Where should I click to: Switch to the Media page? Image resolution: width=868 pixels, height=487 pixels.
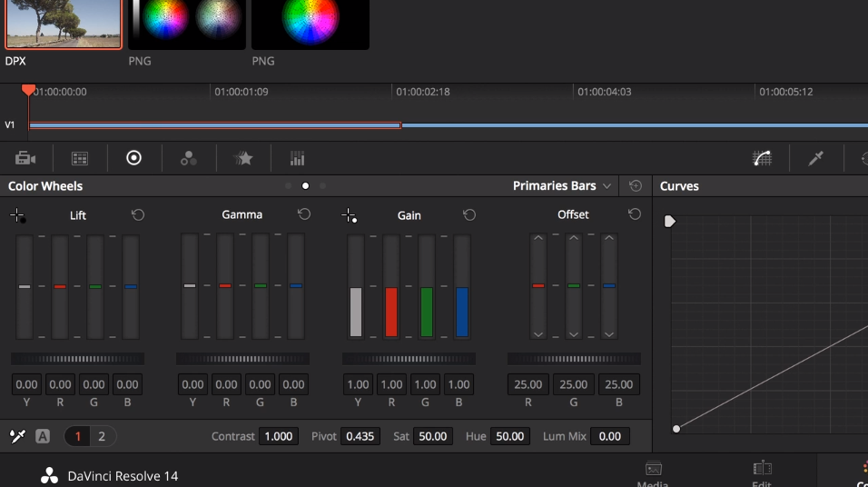[x=653, y=474]
